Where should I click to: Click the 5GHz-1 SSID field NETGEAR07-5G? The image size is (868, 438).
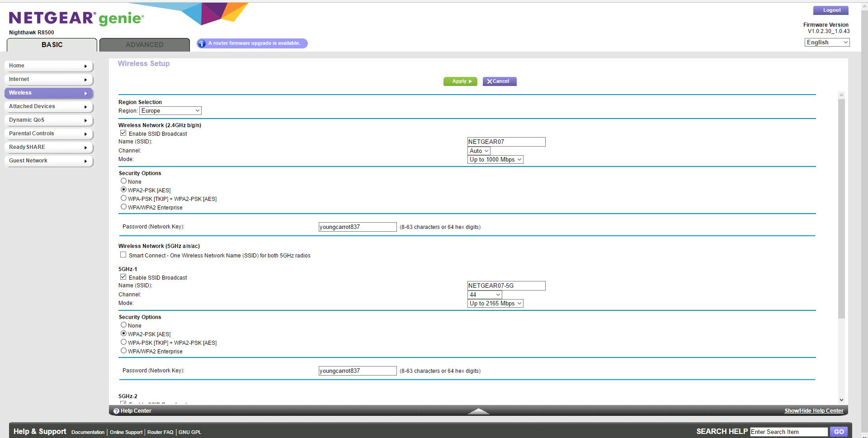pos(506,286)
